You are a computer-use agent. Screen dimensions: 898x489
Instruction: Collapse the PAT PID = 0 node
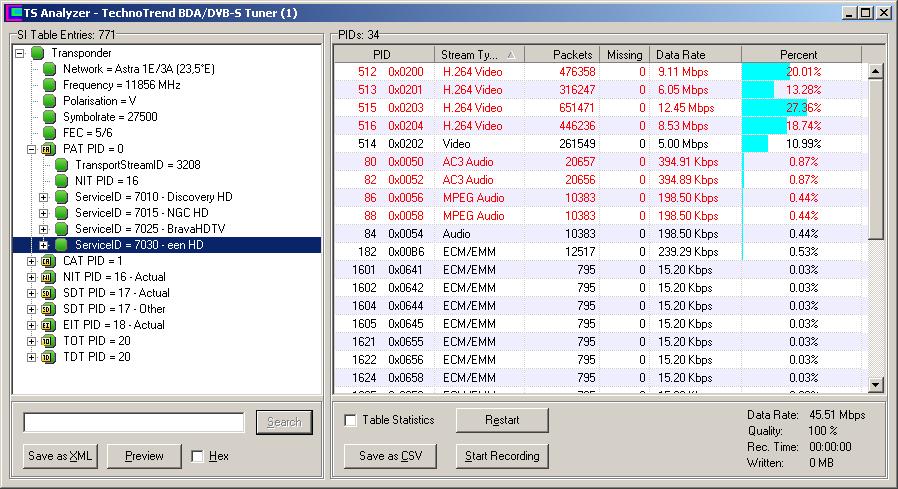click(x=31, y=149)
